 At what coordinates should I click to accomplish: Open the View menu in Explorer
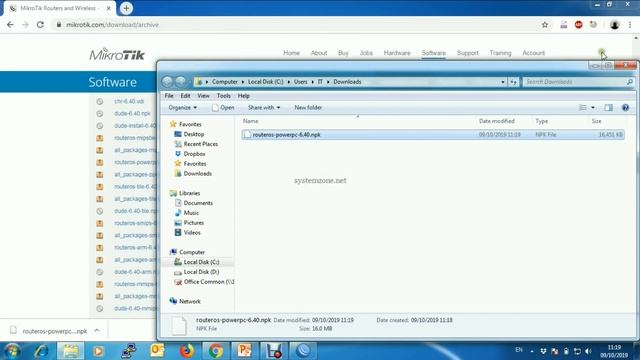click(x=203, y=96)
